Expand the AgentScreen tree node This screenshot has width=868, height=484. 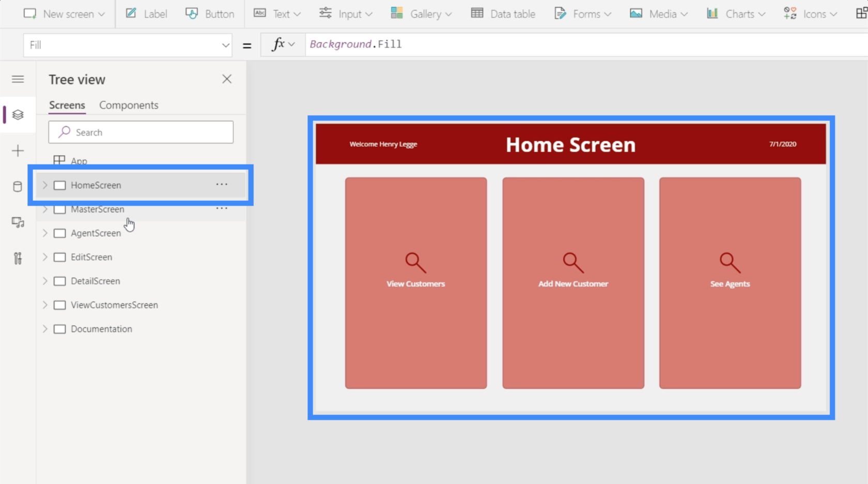pyautogui.click(x=45, y=233)
